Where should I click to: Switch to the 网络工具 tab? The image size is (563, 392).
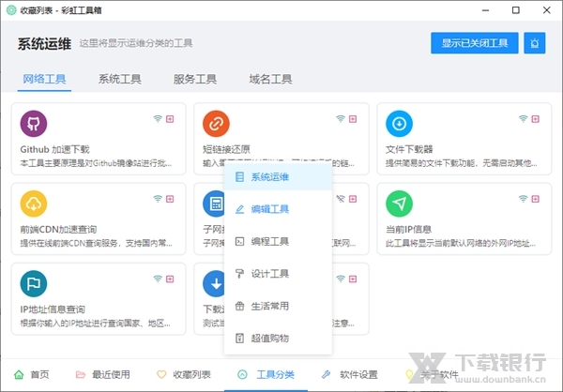click(44, 79)
